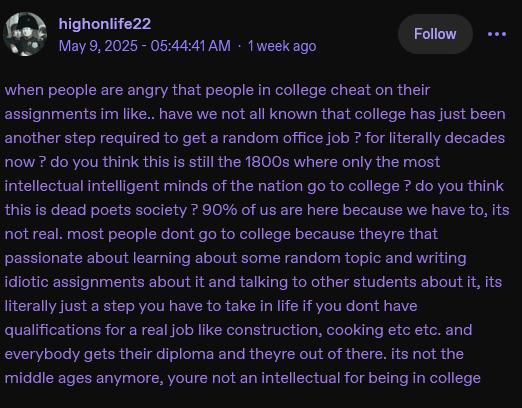Click highonlife22's profile avatar picture
Viewport: 522px width, 408px height.
tap(25, 34)
